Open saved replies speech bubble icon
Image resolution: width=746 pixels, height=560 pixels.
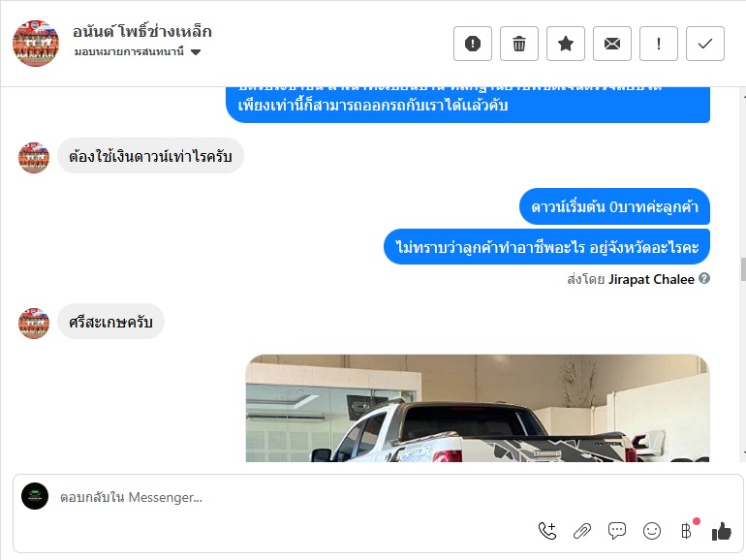[x=616, y=531]
